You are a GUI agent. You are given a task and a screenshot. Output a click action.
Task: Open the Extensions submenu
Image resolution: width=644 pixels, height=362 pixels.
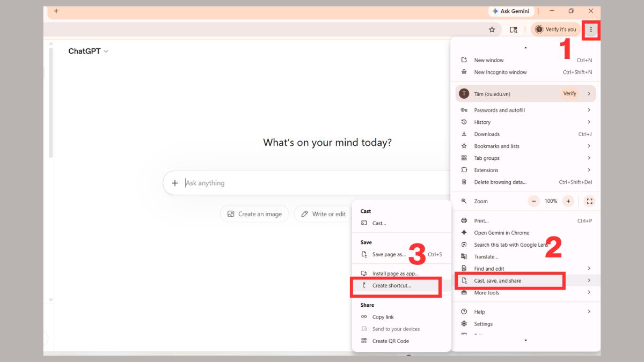(525, 170)
